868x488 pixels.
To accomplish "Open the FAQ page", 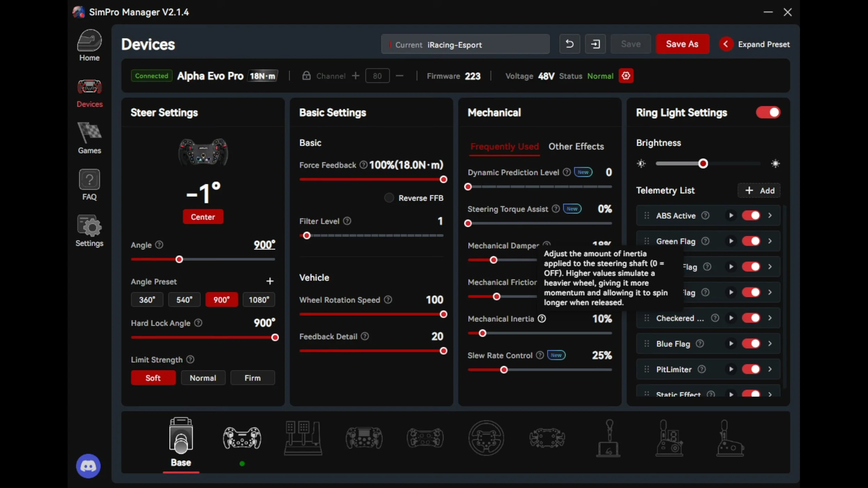I will pyautogui.click(x=89, y=185).
